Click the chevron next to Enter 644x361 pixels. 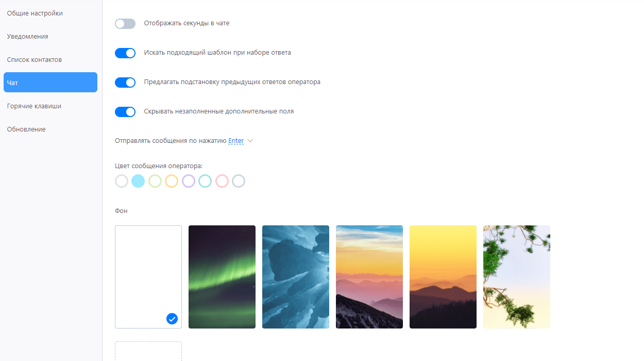coord(250,141)
